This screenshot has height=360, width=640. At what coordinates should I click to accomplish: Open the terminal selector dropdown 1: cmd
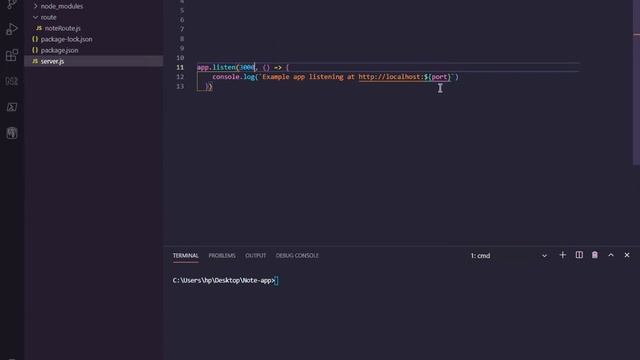[x=509, y=256]
